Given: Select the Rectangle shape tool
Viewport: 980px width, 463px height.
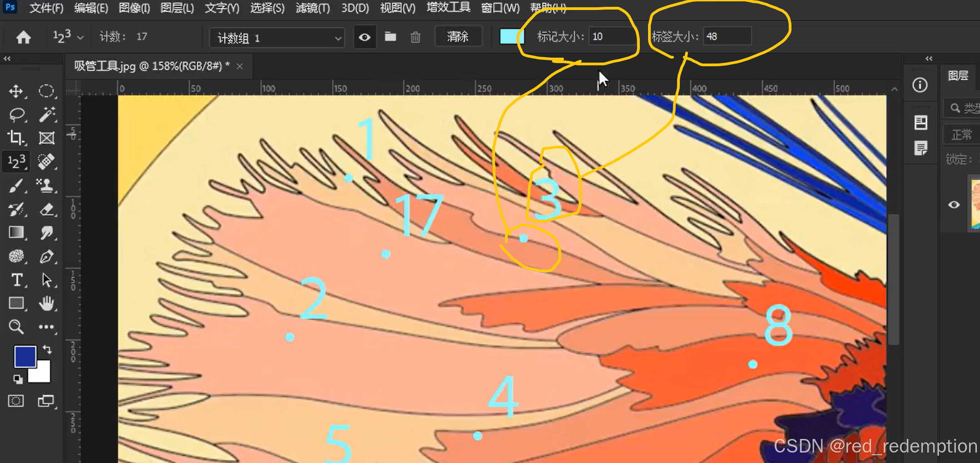Looking at the screenshot, I should (x=16, y=303).
